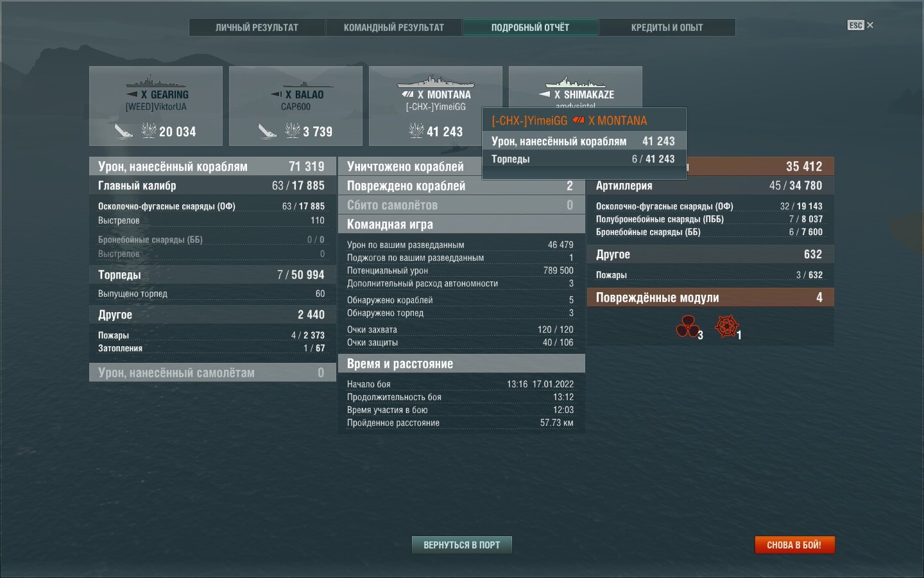Click the Shimakaze ship silhouette icon

[x=575, y=82]
